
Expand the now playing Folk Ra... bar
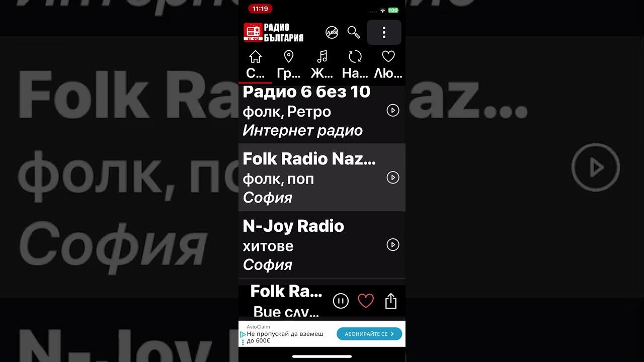[286, 301]
